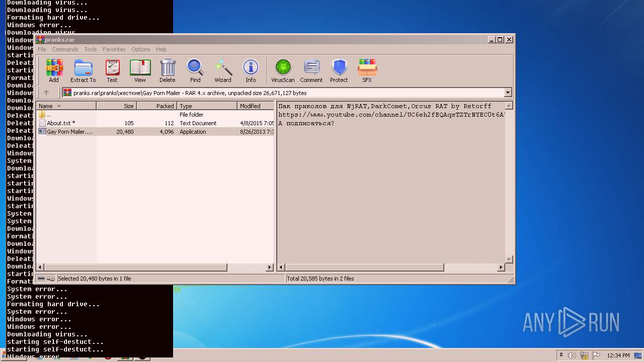The width and height of the screenshot is (644, 362).
Task: Click file list horizontal scrollbar left arrow
Action: click(x=40, y=267)
